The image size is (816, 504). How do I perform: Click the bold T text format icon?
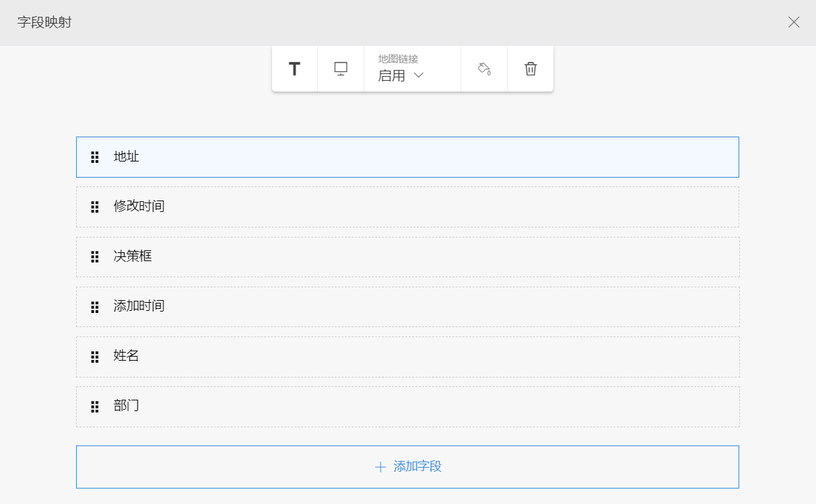pos(294,69)
